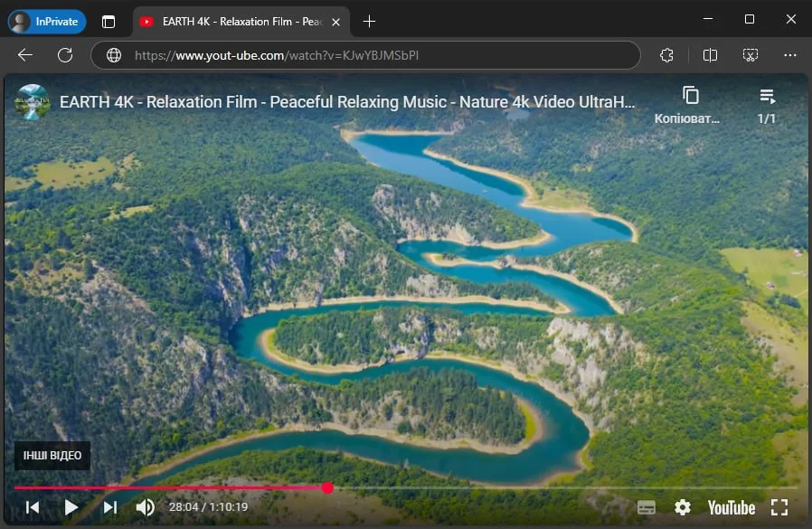Viewport: 812px width, 529px height.
Task: Maximize the browser window
Action: tap(750, 19)
